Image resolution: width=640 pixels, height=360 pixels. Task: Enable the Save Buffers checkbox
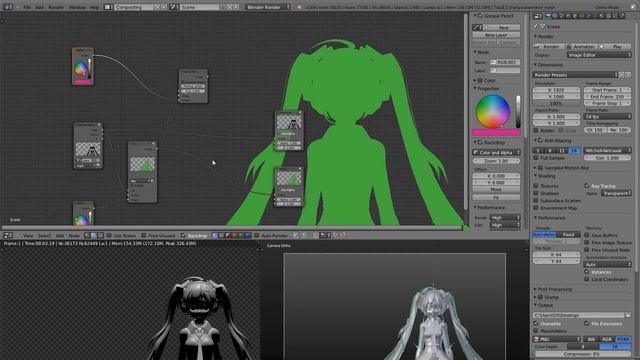(587, 235)
